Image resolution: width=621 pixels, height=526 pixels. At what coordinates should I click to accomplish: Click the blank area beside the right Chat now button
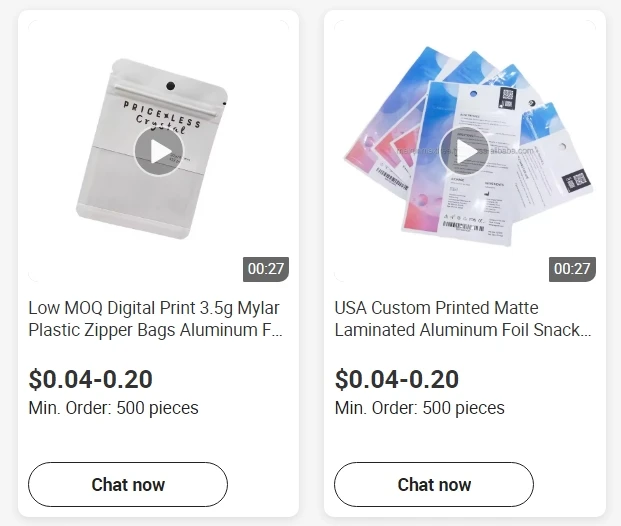tap(568, 485)
